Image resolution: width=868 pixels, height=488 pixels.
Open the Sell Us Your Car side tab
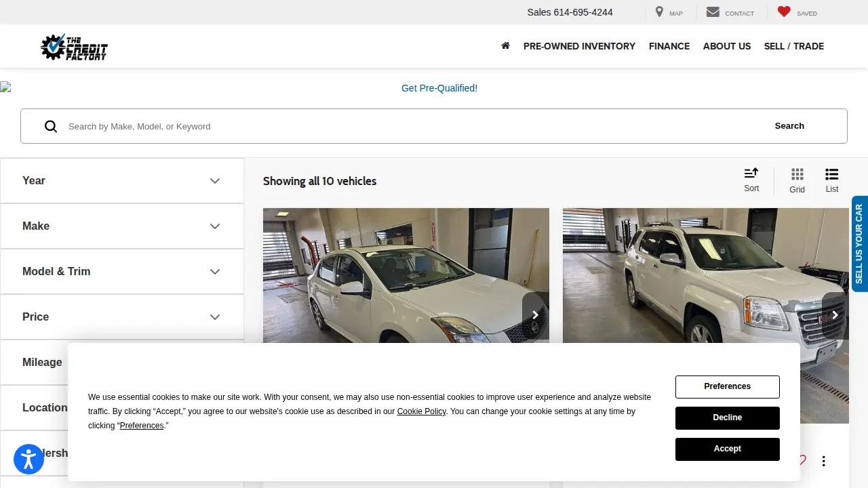(859, 244)
